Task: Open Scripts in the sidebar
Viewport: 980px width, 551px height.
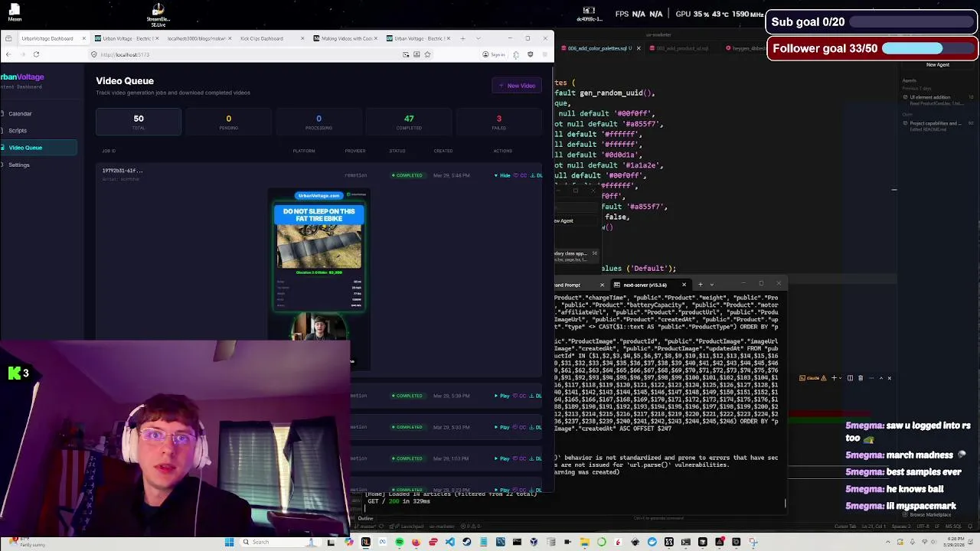Action: tap(18, 130)
